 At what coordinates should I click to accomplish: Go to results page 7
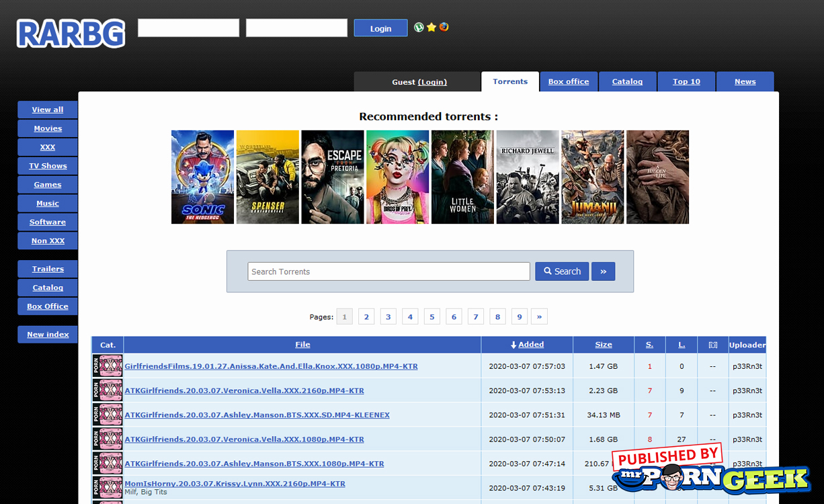click(476, 317)
